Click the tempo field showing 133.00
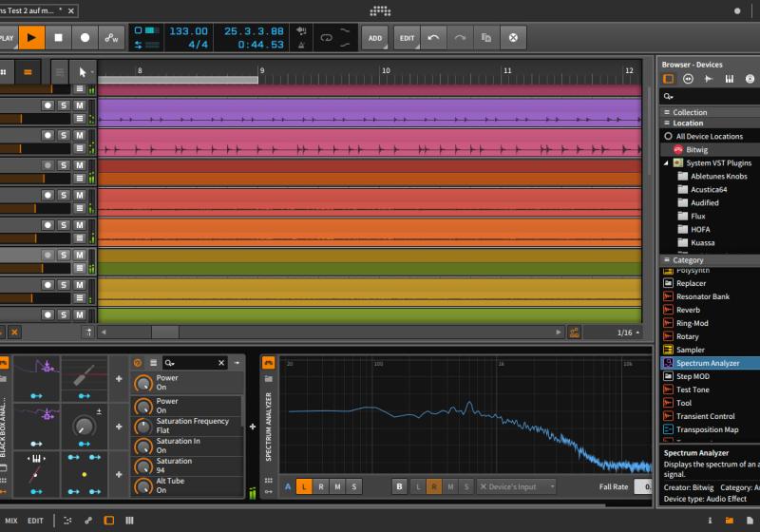 click(188, 31)
